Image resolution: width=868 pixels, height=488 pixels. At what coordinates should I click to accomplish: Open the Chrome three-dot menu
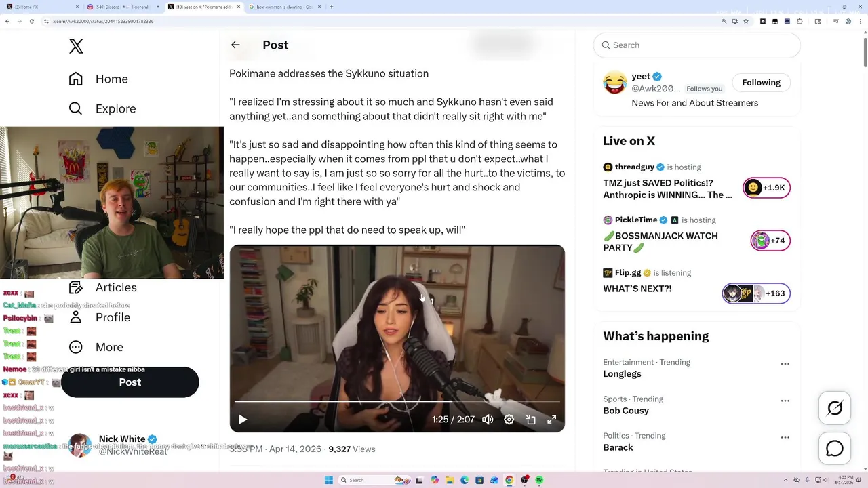[860, 21]
